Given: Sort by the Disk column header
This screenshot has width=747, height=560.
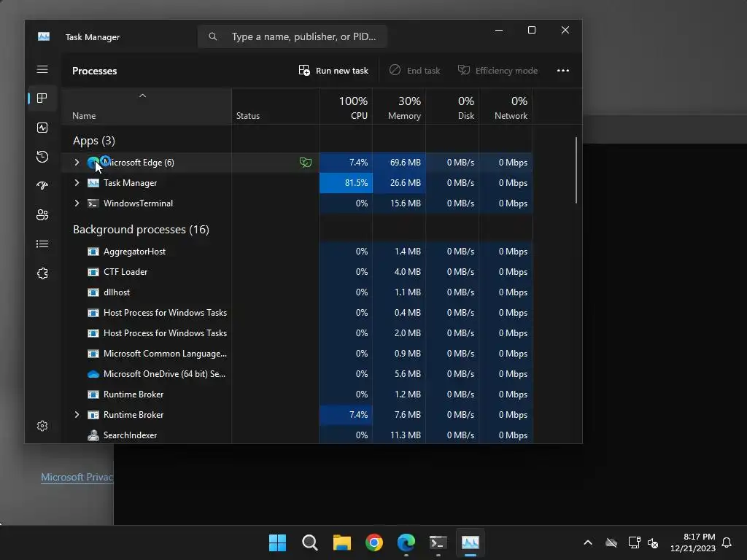Looking at the screenshot, I should pyautogui.click(x=452, y=106).
